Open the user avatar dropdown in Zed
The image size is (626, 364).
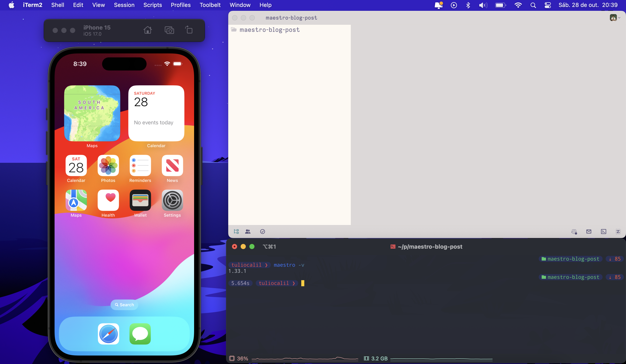pyautogui.click(x=615, y=18)
